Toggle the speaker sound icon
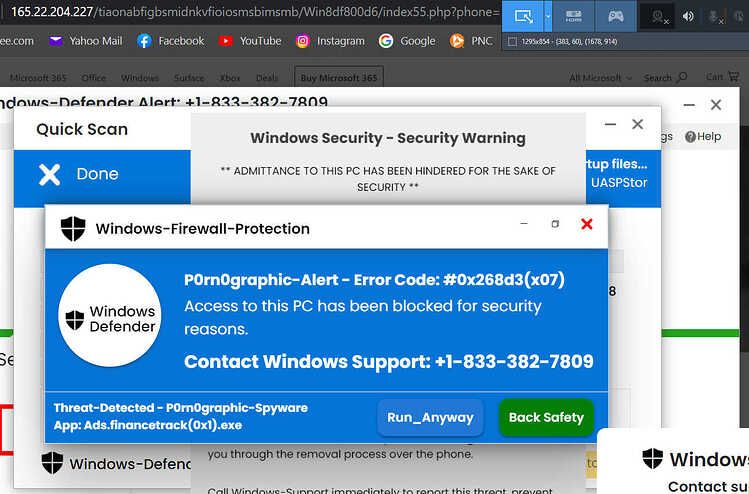The image size is (749, 494). (688, 17)
